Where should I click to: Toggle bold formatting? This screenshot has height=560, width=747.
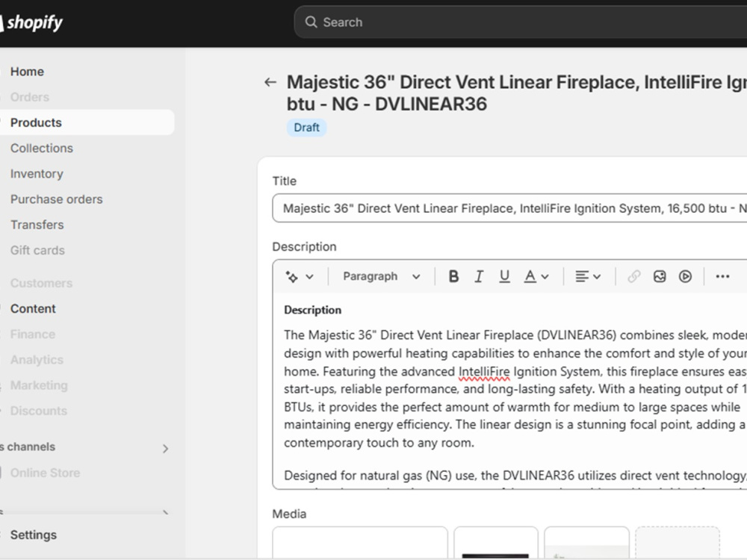(x=453, y=276)
